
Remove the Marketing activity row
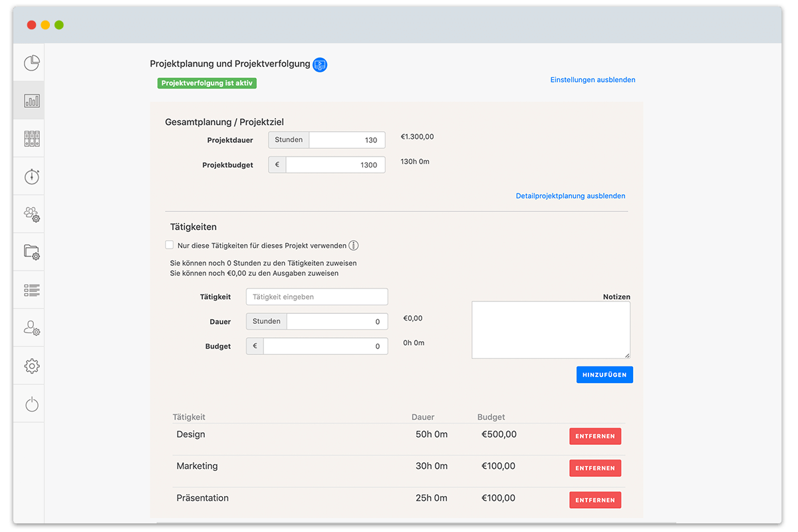(595, 468)
